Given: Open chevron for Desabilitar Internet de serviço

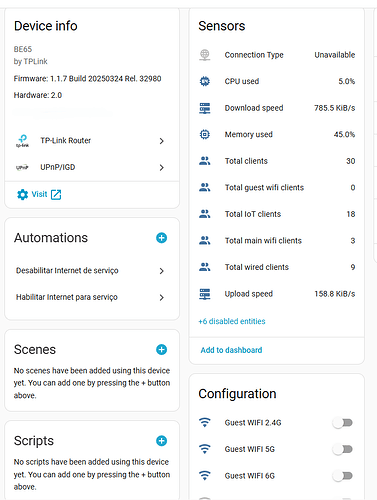Looking at the screenshot, I should [162, 271].
